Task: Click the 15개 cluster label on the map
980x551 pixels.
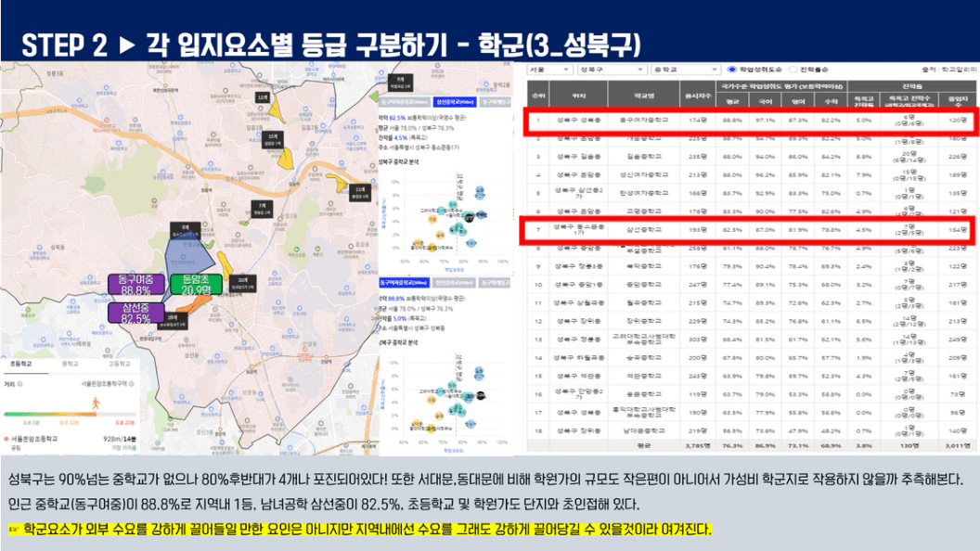Action: (273, 140)
